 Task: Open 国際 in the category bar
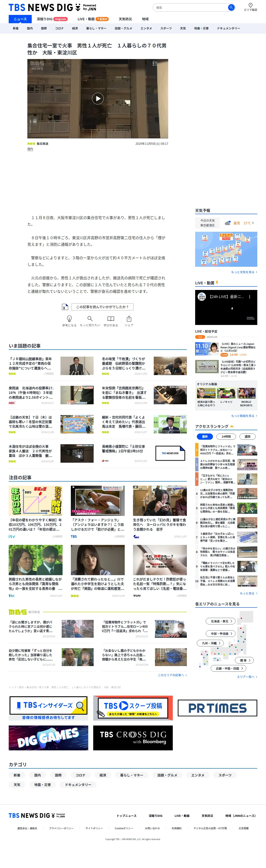tap(44, 28)
